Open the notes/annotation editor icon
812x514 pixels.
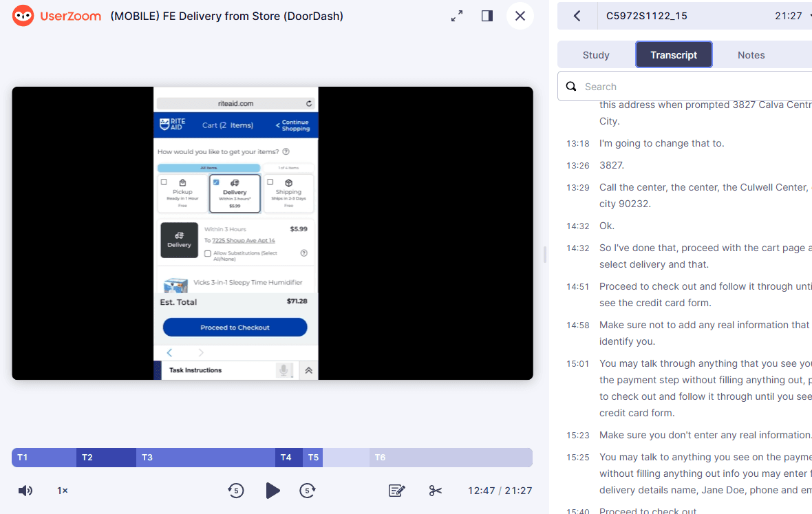click(396, 491)
